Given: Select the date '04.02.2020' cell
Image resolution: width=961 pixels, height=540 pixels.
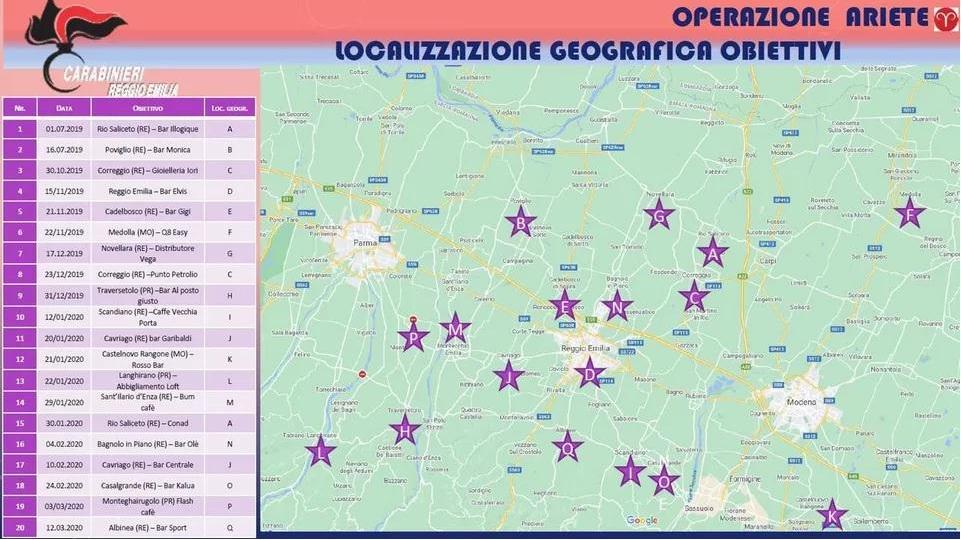Looking at the screenshot, I should [64, 444].
